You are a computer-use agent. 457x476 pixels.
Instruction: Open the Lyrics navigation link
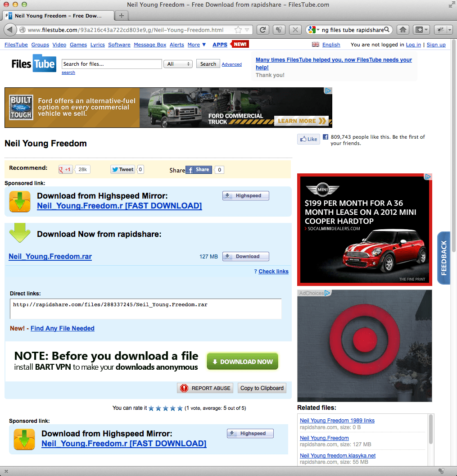pyautogui.click(x=97, y=45)
